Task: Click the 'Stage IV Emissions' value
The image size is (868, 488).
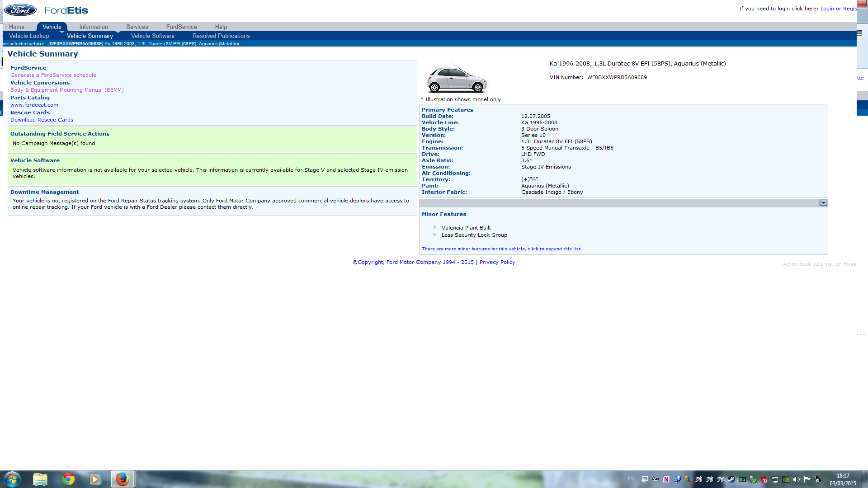Action: click(x=546, y=167)
